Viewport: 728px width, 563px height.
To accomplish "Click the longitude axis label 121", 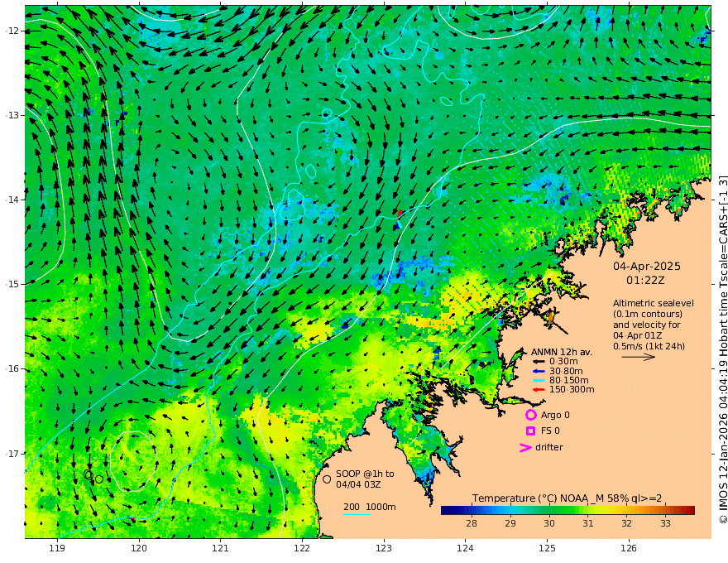I will (221, 549).
